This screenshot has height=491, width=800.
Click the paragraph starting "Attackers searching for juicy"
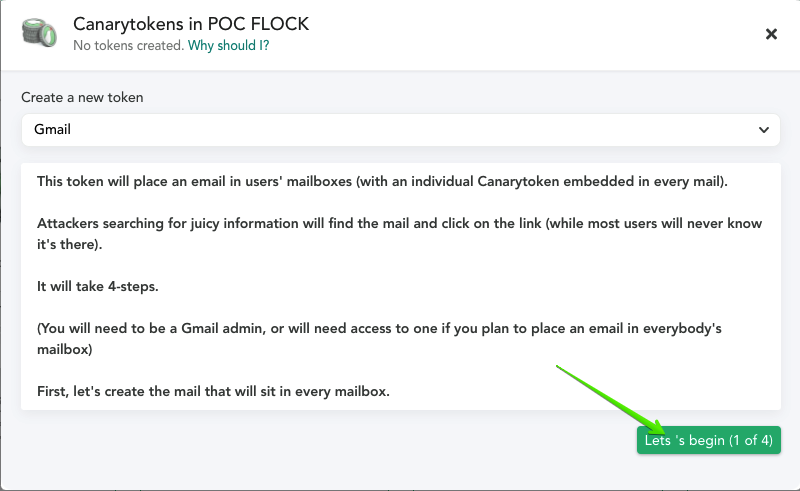399,234
